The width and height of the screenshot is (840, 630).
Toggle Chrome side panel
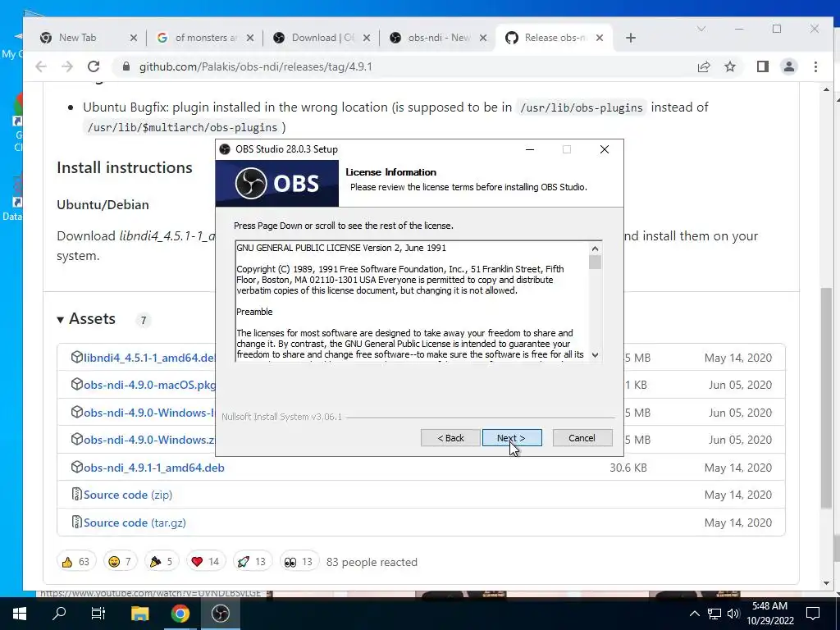click(763, 67)
